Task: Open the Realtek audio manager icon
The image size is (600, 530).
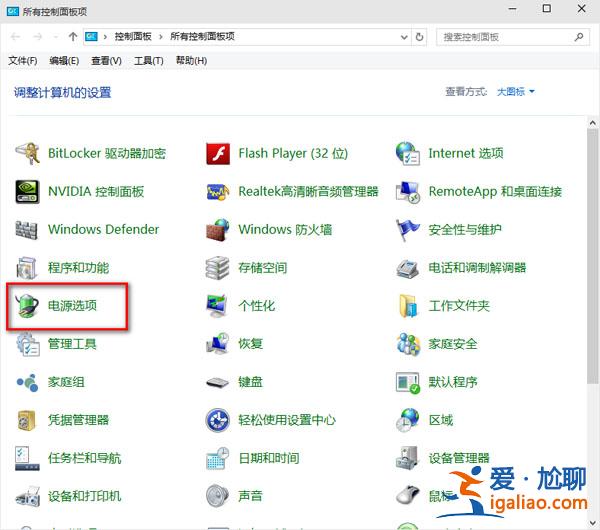Action: (218, 191)
